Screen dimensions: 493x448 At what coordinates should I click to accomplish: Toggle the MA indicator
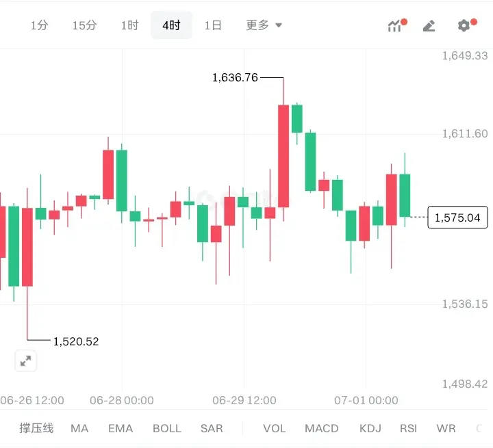(79, 428)
